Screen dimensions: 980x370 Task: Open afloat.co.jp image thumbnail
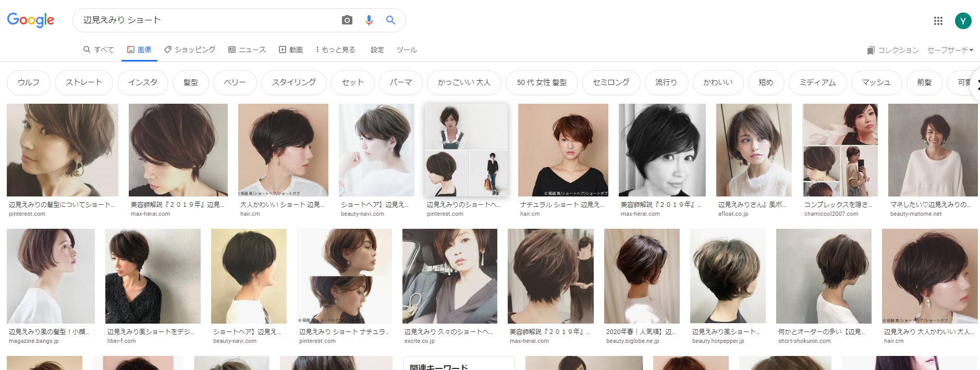(754, 150)
